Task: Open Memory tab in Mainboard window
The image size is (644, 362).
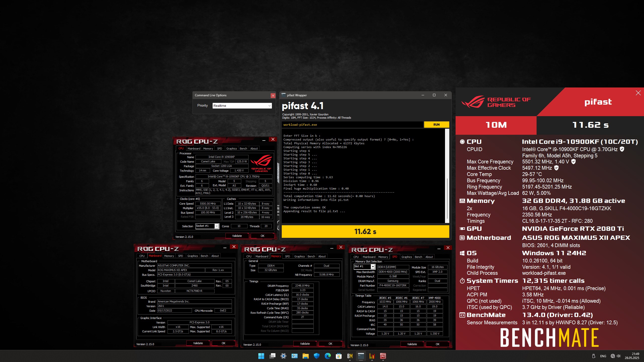Action: 169,256
